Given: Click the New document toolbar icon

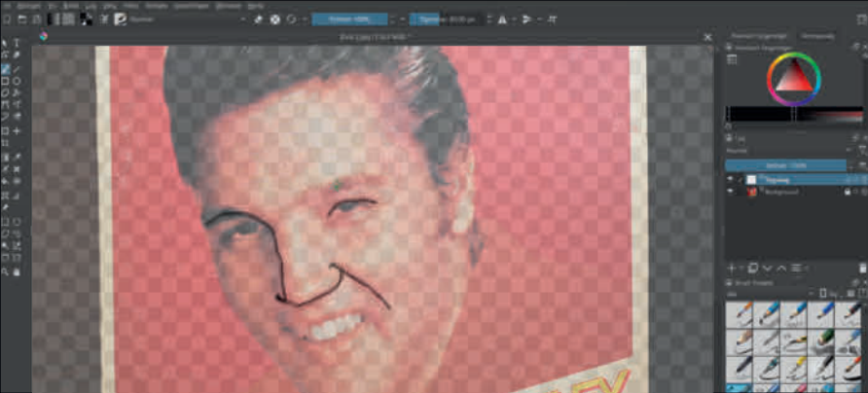Looking at the screenshot, I should tap(7, 19).
